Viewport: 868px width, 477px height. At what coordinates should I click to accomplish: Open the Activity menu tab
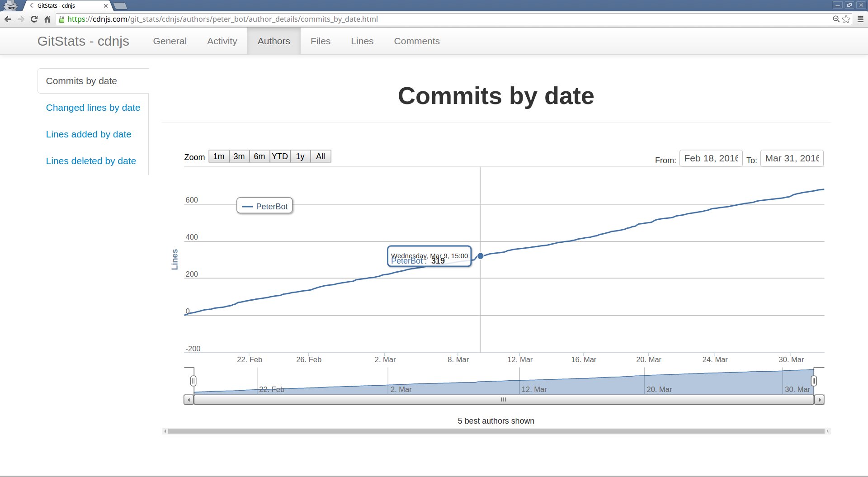[222, 41]
